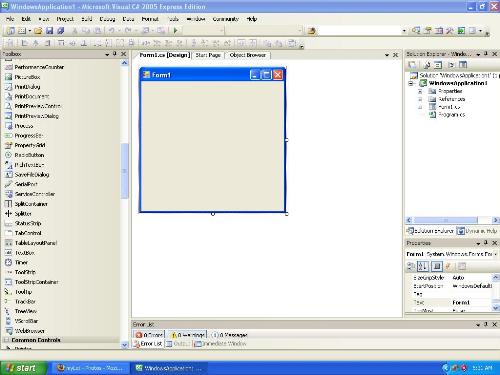
Task: Click the Windows Start button
Action: click(x=22, y=368)
